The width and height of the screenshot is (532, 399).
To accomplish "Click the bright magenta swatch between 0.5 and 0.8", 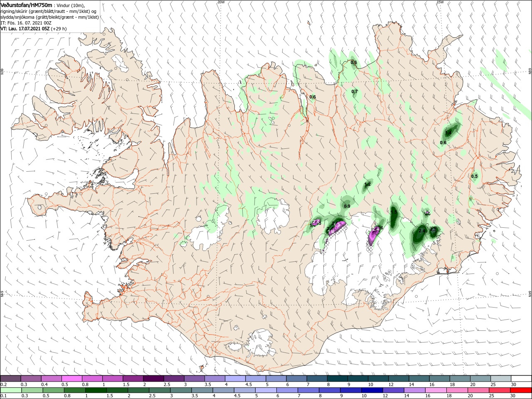I will (72, 379).
